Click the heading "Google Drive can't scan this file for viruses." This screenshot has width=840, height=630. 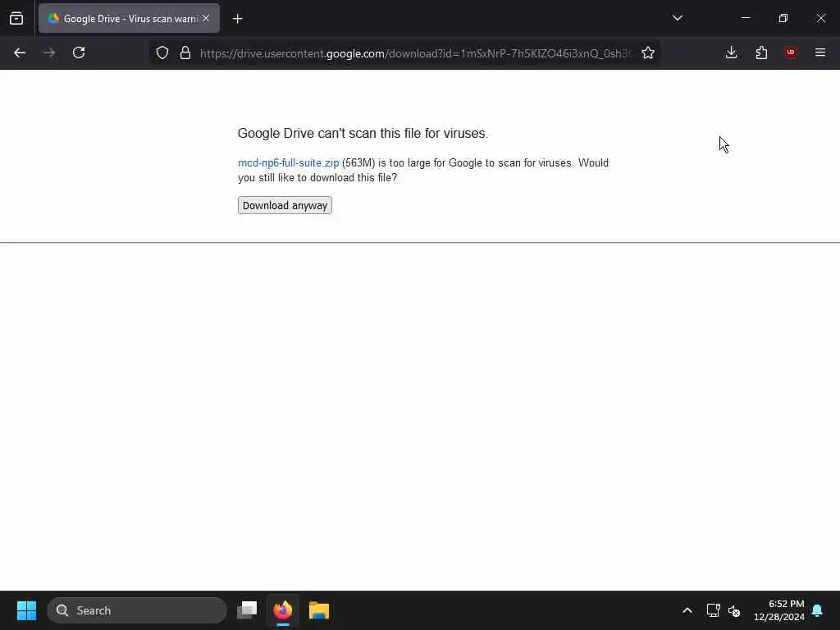tap(363, 134)
